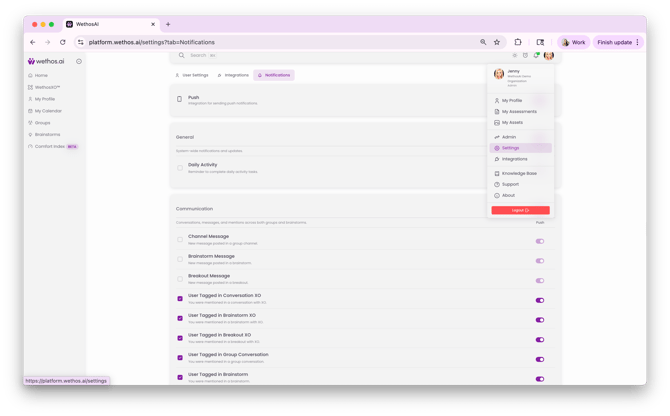Click Jenny's avatar in dropdown menu

click(499, 74)
